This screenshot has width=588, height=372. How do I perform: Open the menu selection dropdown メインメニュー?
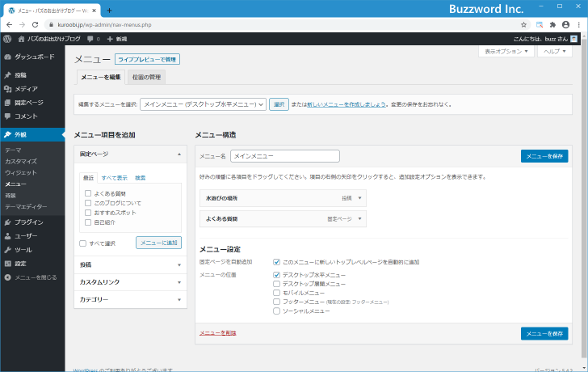(203, 104)
